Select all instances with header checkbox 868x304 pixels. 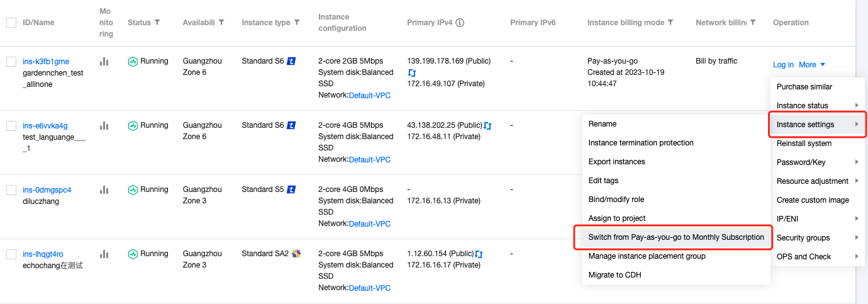(11, 23)
